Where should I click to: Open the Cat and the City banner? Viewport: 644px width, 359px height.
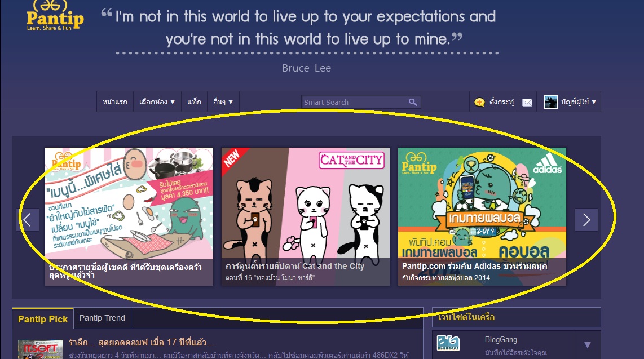tap(306, 216)
